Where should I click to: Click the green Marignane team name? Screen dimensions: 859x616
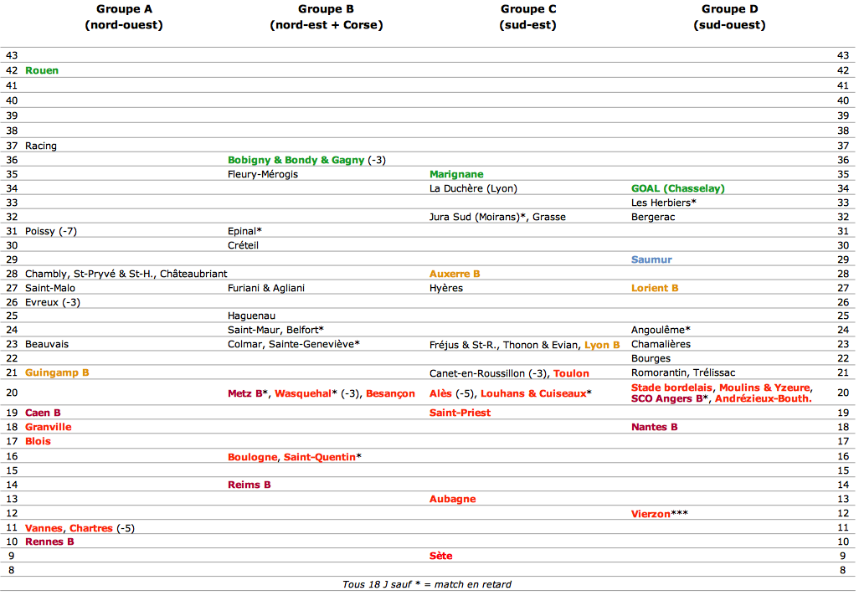(x=456, y=174)
